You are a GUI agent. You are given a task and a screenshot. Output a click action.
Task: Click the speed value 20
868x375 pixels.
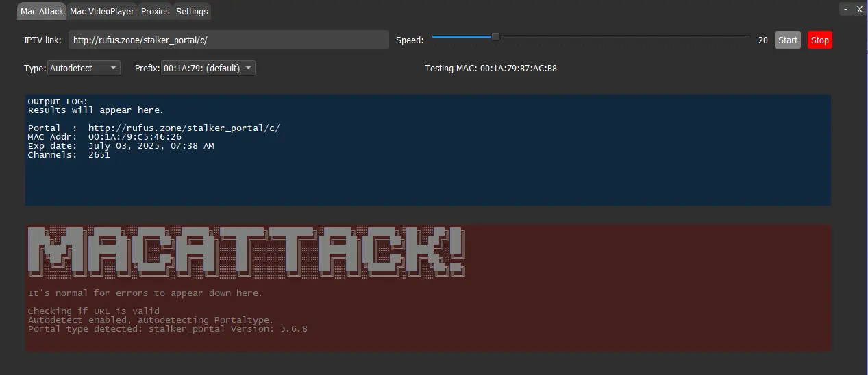[x=762, y=40]
